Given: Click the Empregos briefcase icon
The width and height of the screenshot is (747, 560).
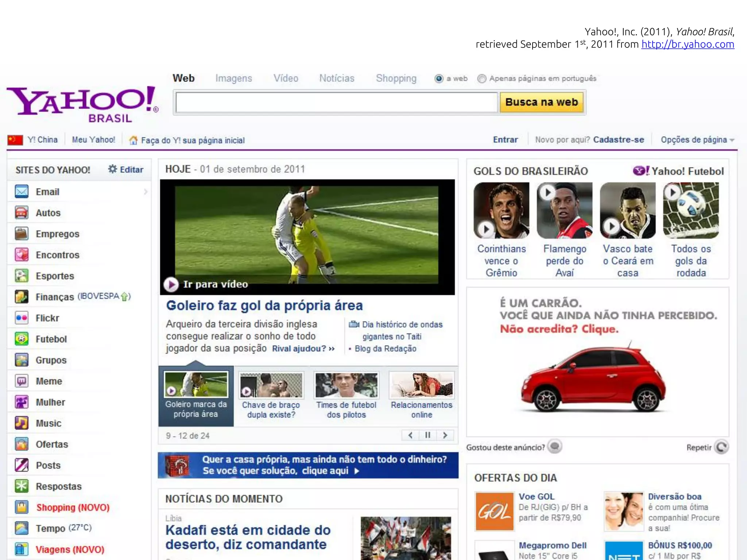Looking at the screenshot, I should click(22, 234).
